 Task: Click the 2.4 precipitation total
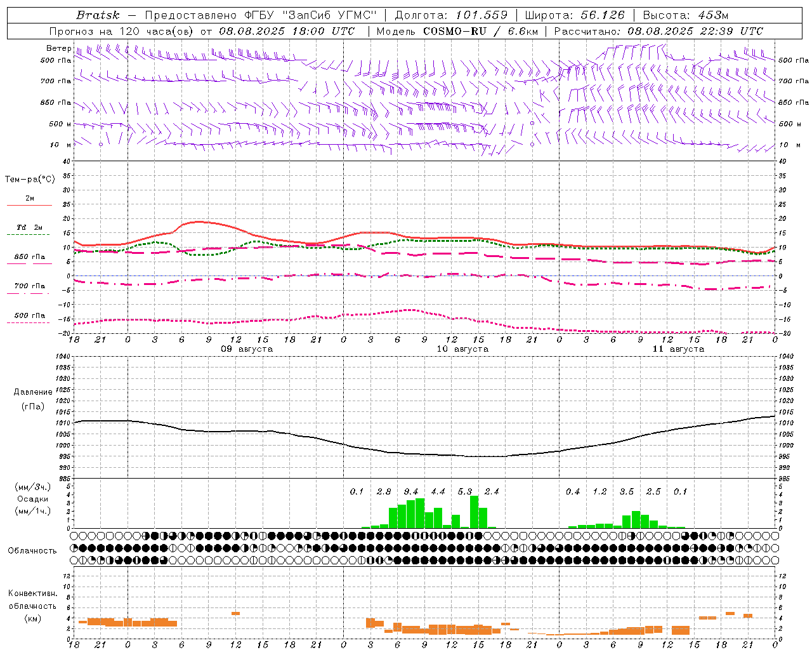click(x=492, y=491)
